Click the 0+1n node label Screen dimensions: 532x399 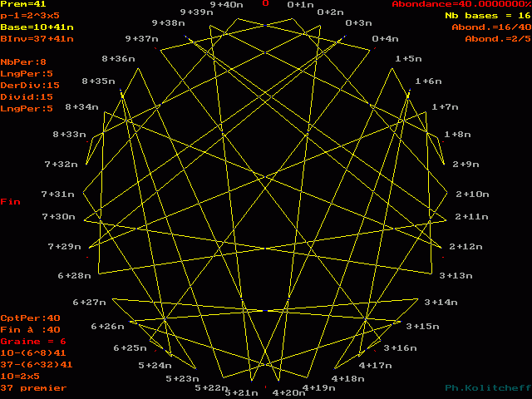coord(300,5)
